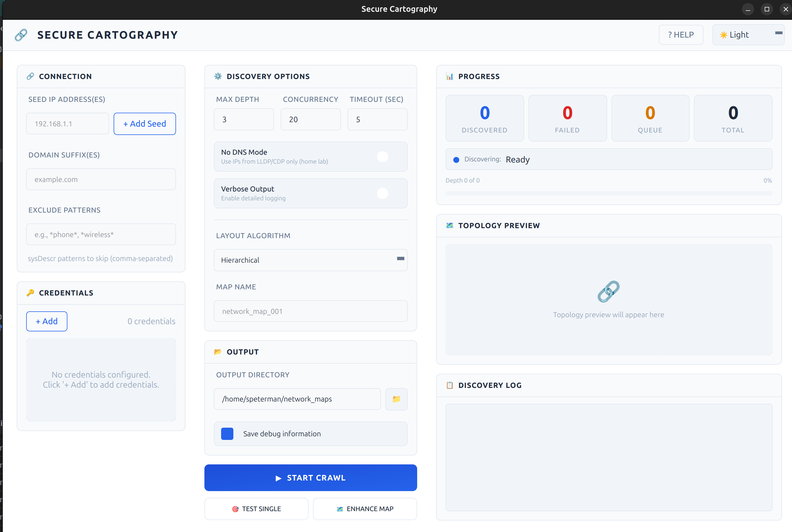792x532 pixels.
Task: Open the Layout Algorithm dropdown
Action: coord(310,260)
